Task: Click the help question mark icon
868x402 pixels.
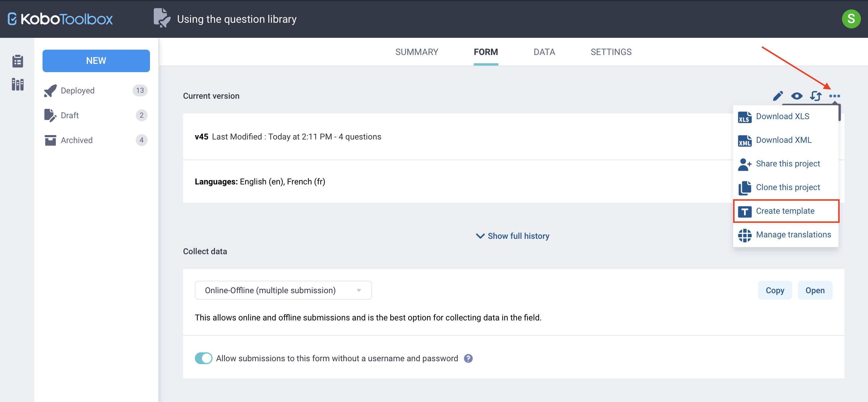Action: [x=468, y=359]
